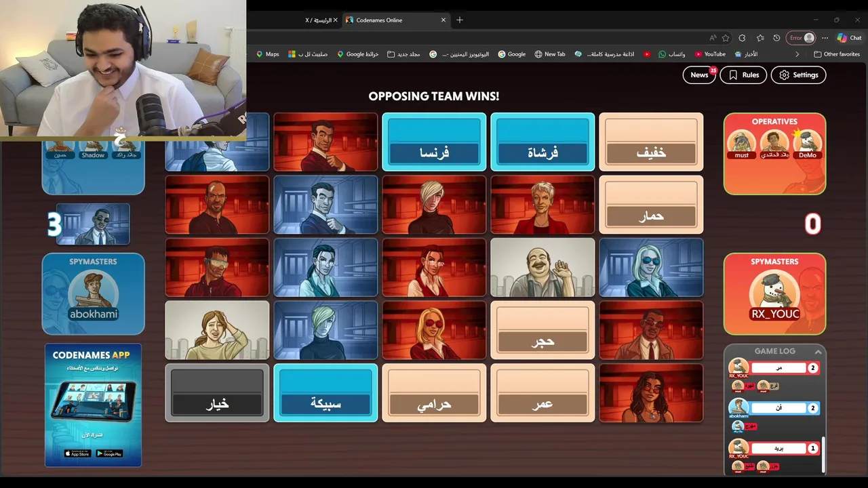
Task: Click the فن clue in Game Log
Action: pos(778,408)
